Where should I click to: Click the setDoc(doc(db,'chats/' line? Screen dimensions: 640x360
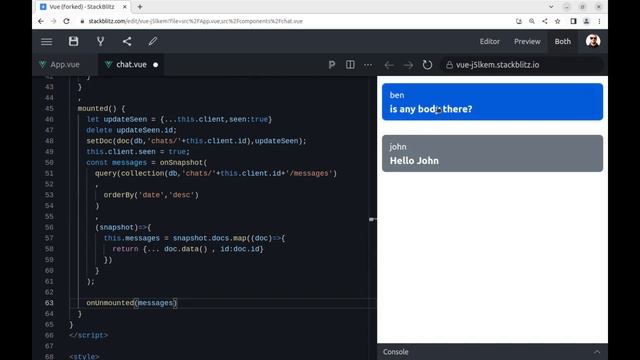(196, 141)
